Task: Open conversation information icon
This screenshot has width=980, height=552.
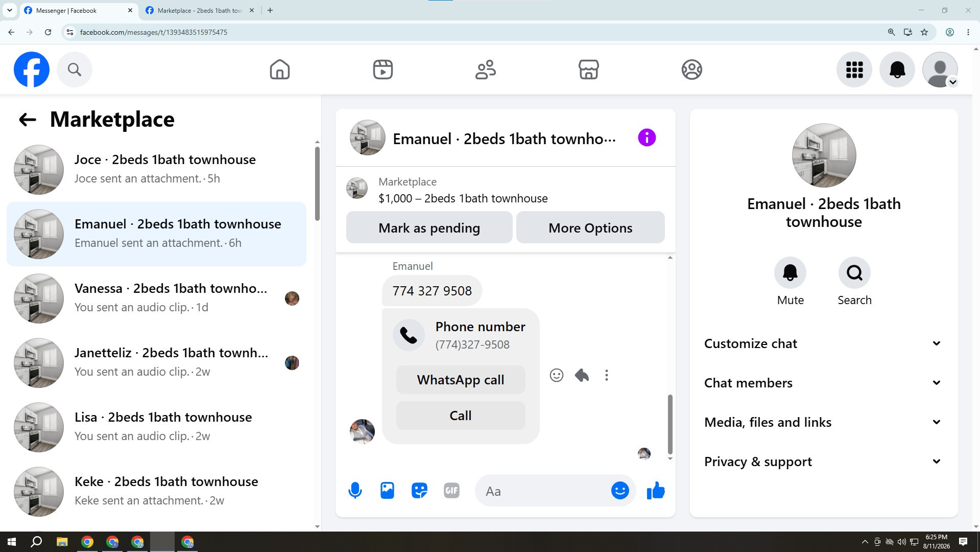Action: pos(647,137)
